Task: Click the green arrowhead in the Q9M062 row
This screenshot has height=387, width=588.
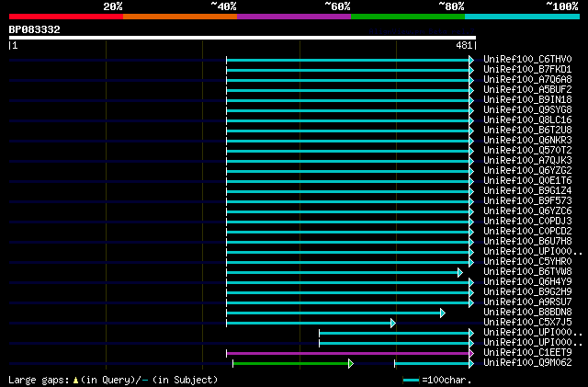Action: click(351, 364)
